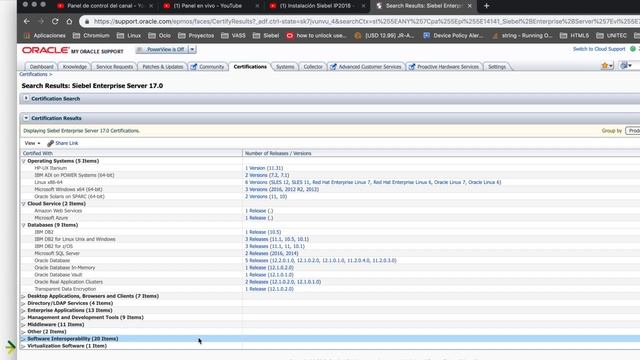
Task: Open the Linux bookmark folder
Action: pos(129,36)
